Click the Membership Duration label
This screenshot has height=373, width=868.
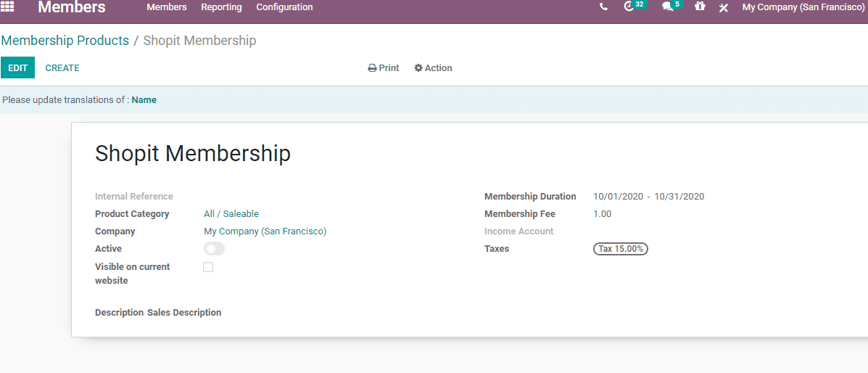click(x=530, y=196)
